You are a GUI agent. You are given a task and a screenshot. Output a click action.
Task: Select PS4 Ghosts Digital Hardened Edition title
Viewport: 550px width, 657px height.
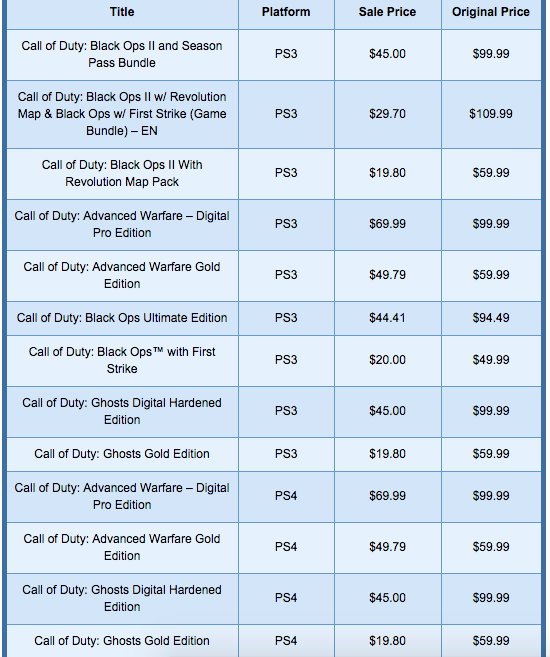122,598
